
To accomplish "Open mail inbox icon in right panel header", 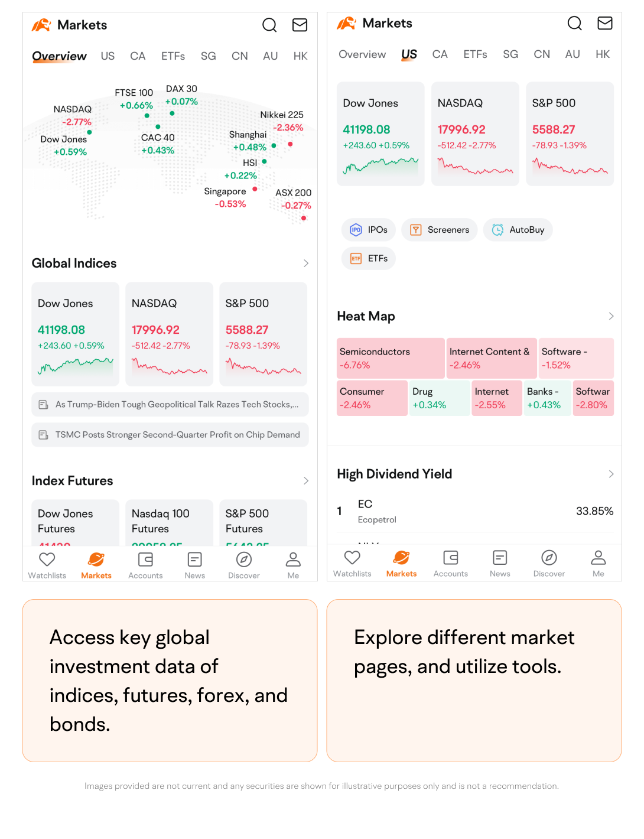I will click(604, 23).
